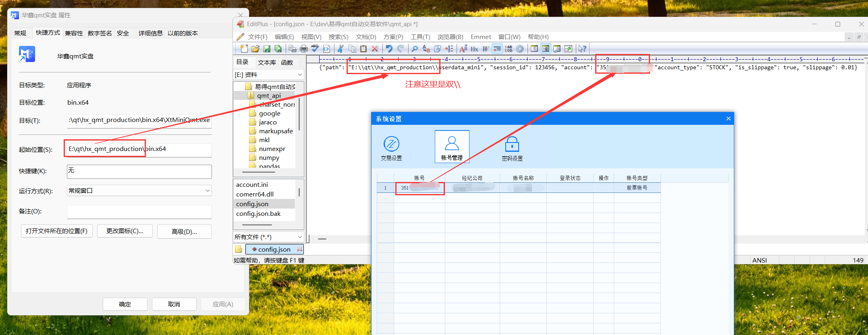
Task: Select the 文本库 tab in the EditPlus side panel
Action: point(267,62)
